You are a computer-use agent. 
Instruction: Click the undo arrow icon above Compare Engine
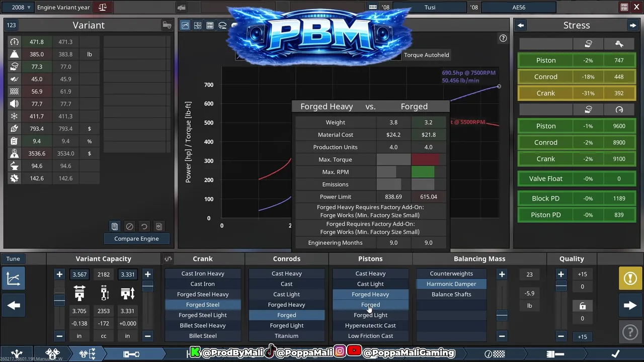pos(144,227)
